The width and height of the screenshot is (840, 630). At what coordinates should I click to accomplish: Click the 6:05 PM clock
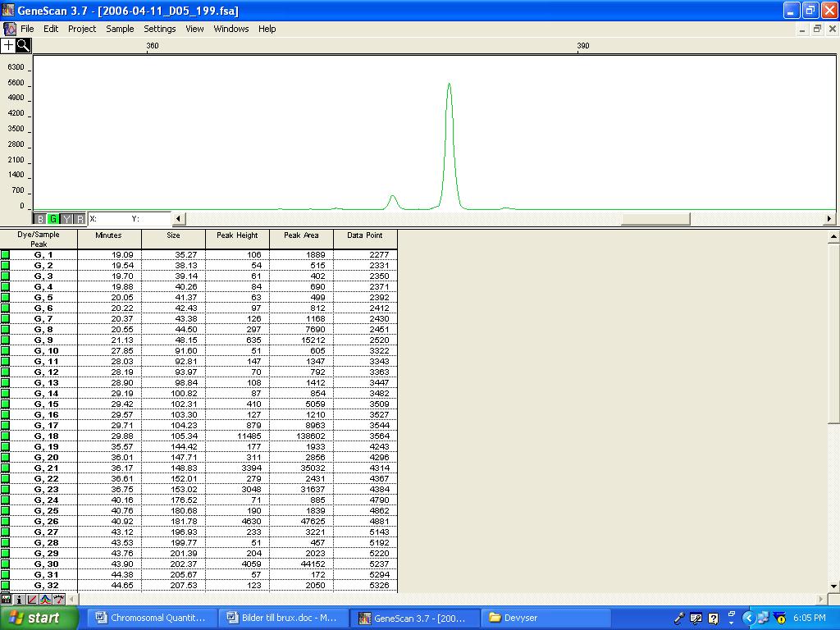[x=809, y=619]
